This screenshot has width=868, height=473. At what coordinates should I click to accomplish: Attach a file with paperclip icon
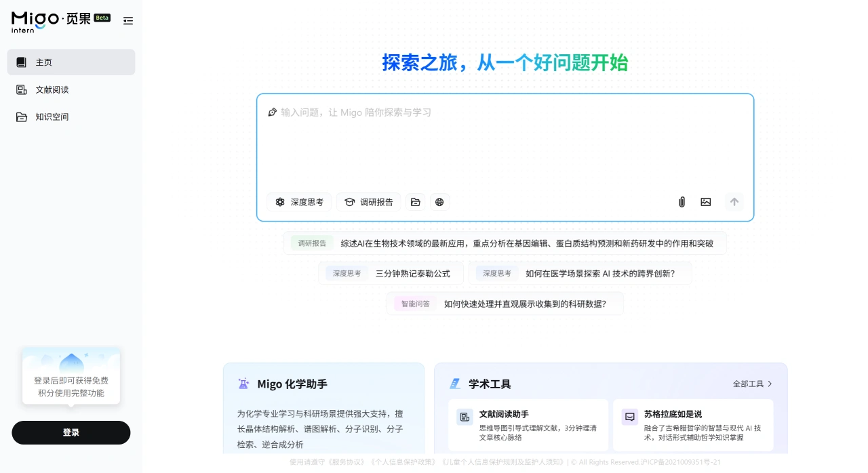click(682, 202)
